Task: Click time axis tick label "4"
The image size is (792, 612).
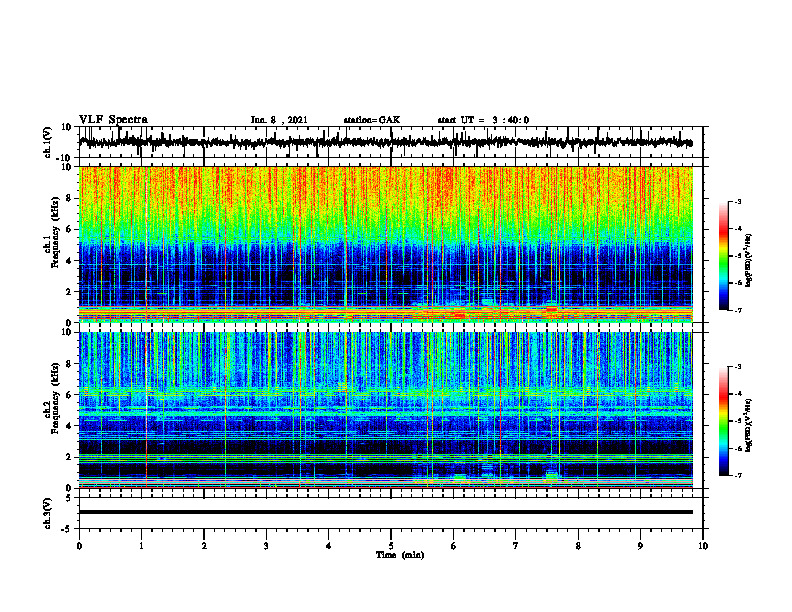Action: tap(329, 546)
